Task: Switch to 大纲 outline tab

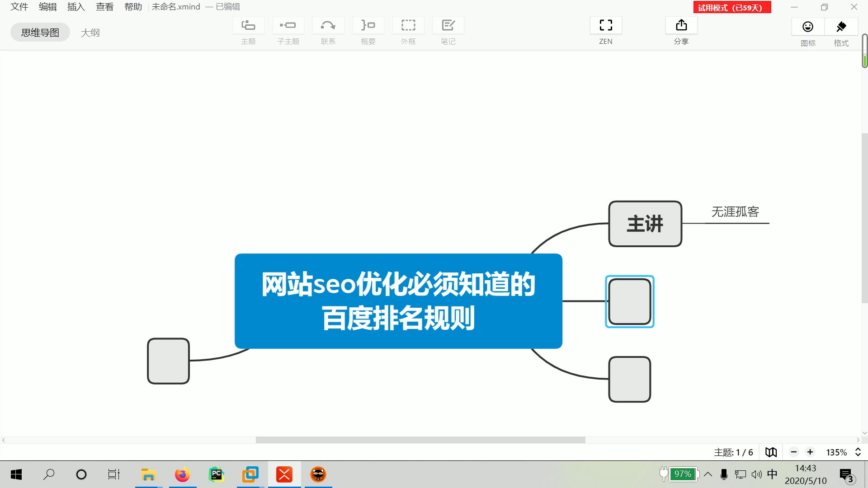Action: (90, 33)
